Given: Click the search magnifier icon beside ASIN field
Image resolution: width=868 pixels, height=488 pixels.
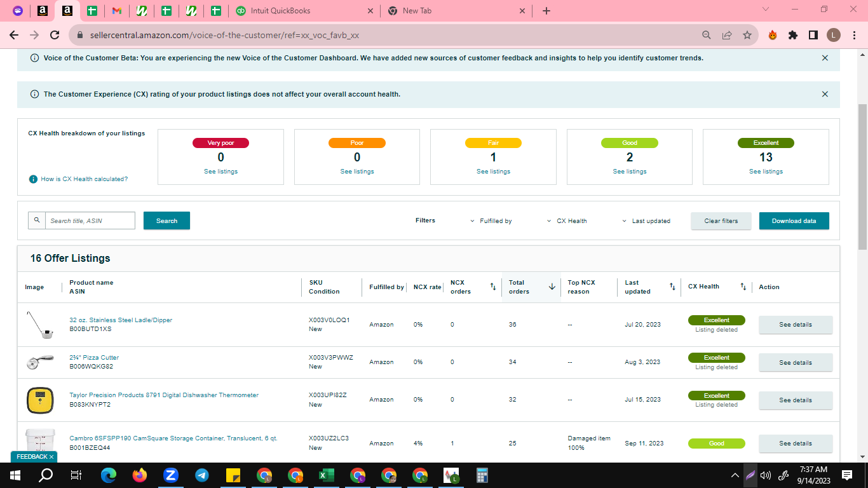Looking at the screenshot, I should 37,220.
